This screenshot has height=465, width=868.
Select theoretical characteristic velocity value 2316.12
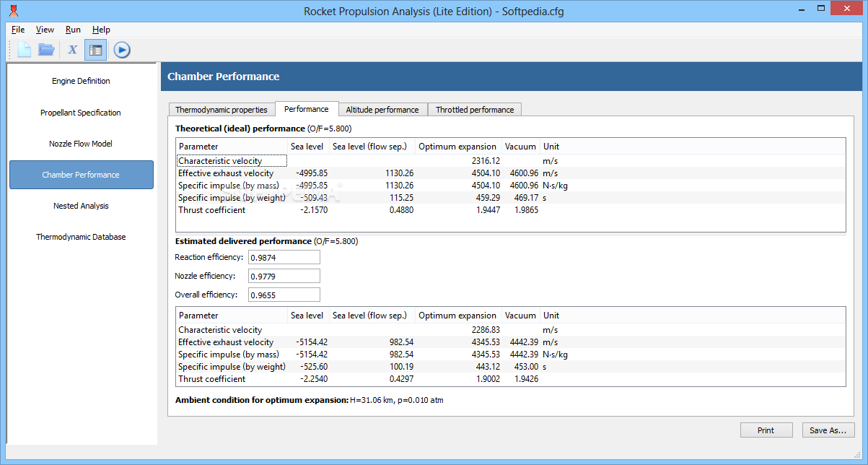click(486, 161)
